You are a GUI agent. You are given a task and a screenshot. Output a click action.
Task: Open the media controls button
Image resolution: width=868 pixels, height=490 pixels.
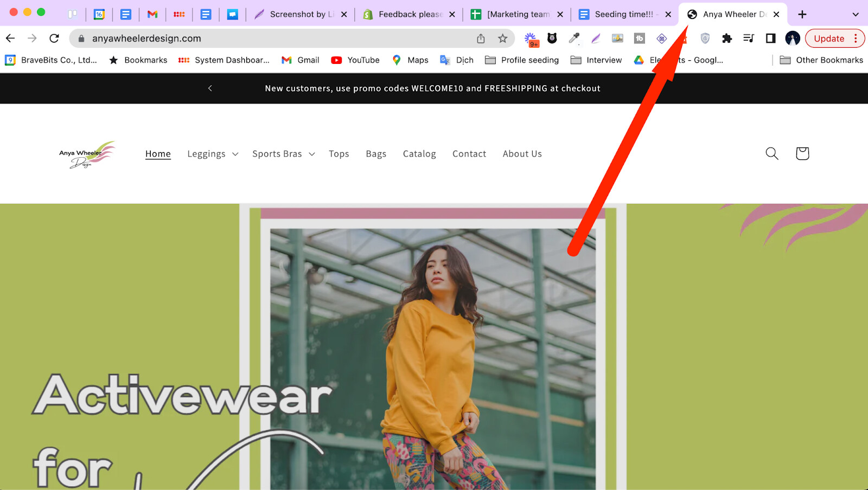[749, 38]
